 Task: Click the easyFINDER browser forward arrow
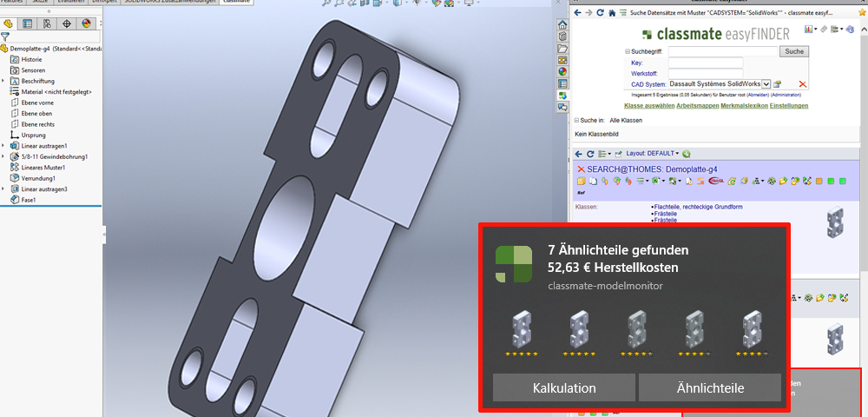coord(589,12)
